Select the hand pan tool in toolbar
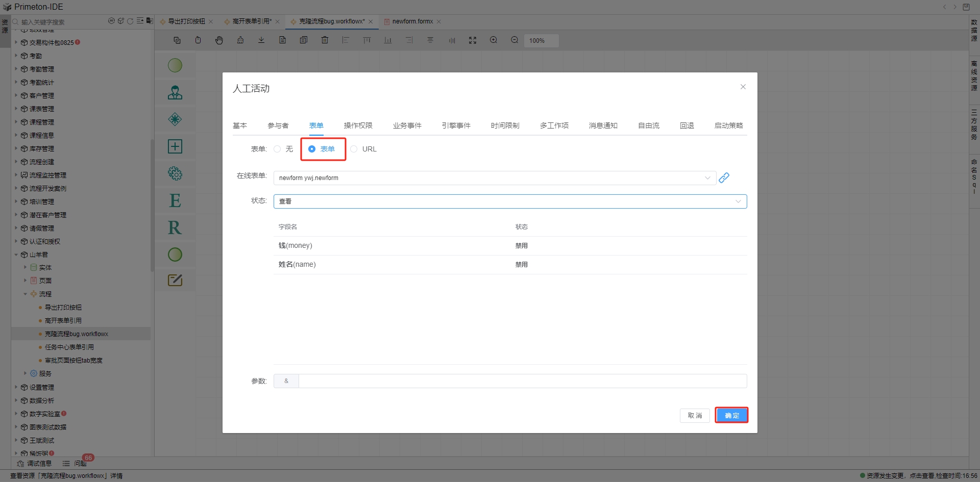Image resolution: width=980 pixels, height=482 pixels. [219, 40]
